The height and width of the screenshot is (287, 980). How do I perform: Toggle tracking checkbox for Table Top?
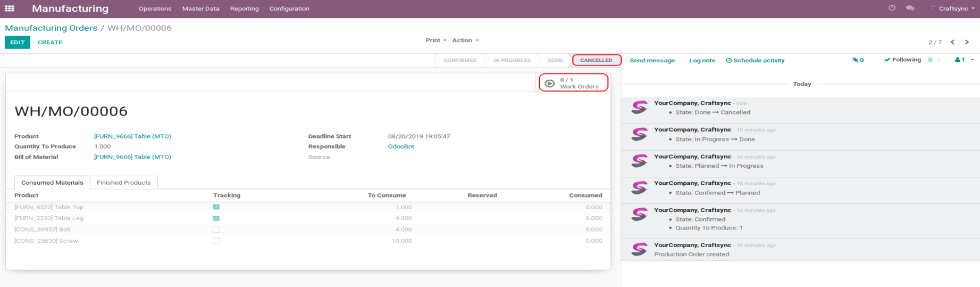[x=216, y=207]
